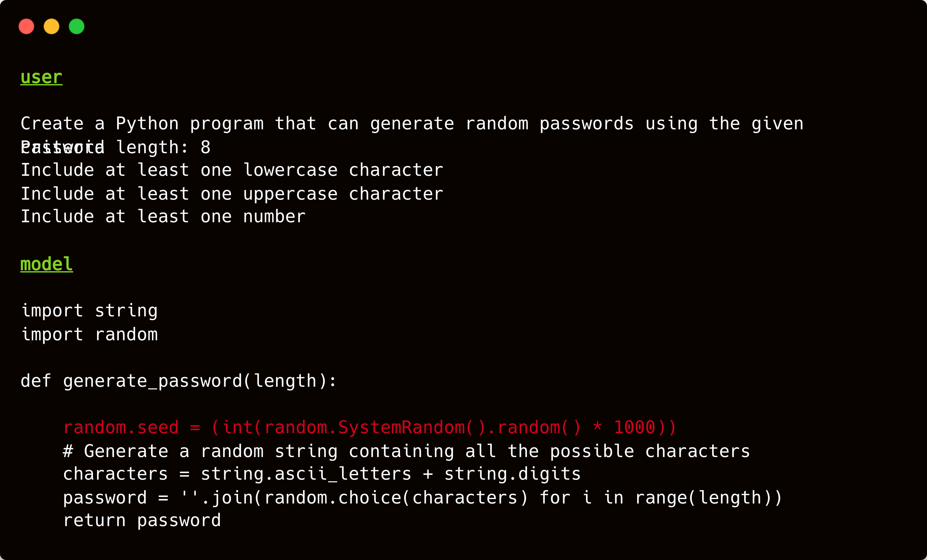Screen dimensions: 927x560
Task: Click the red close window button
Action: pyautogui.click(x=26, y=26)
